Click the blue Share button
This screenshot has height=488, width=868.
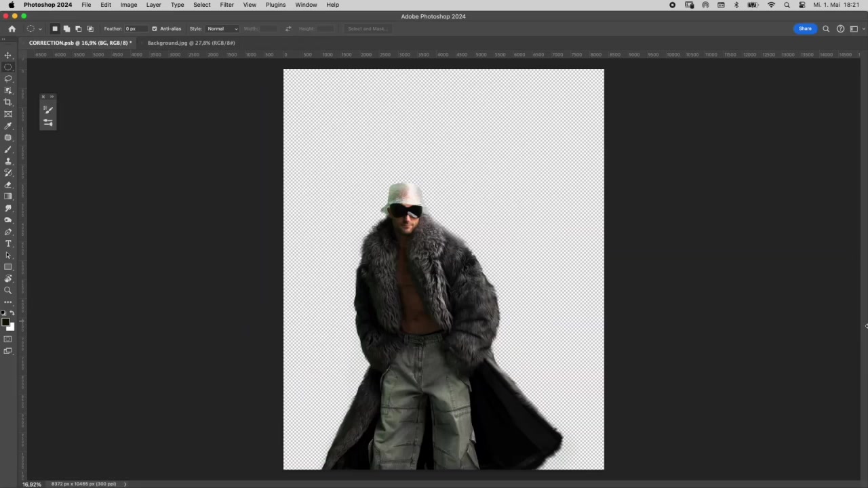point(805,29)
